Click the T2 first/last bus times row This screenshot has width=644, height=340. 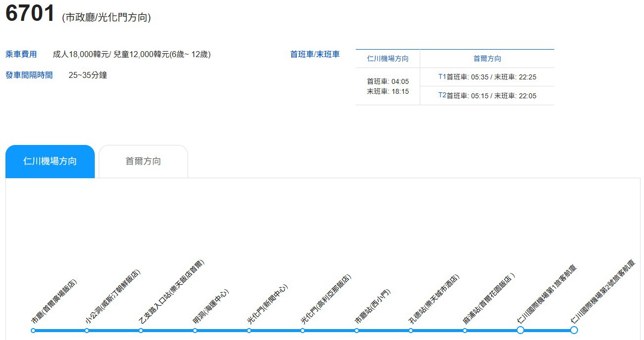pyautogui.click(x=487, y=96)
